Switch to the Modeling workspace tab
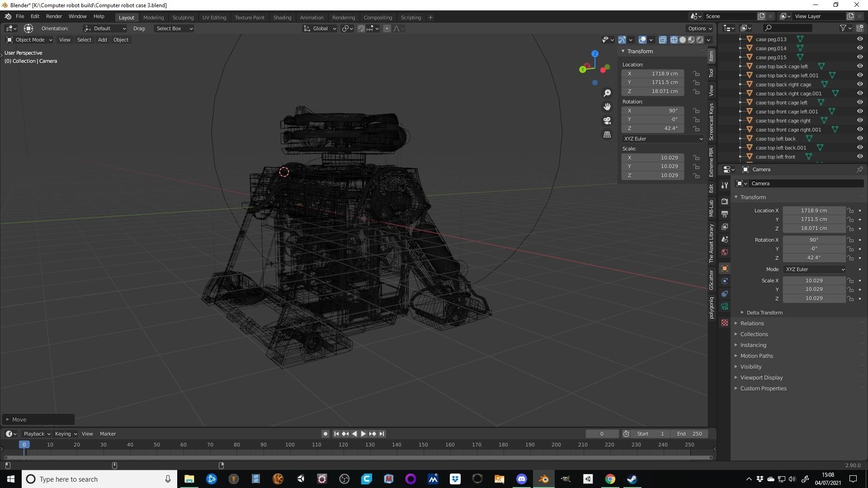 click(x=153, y=18)
